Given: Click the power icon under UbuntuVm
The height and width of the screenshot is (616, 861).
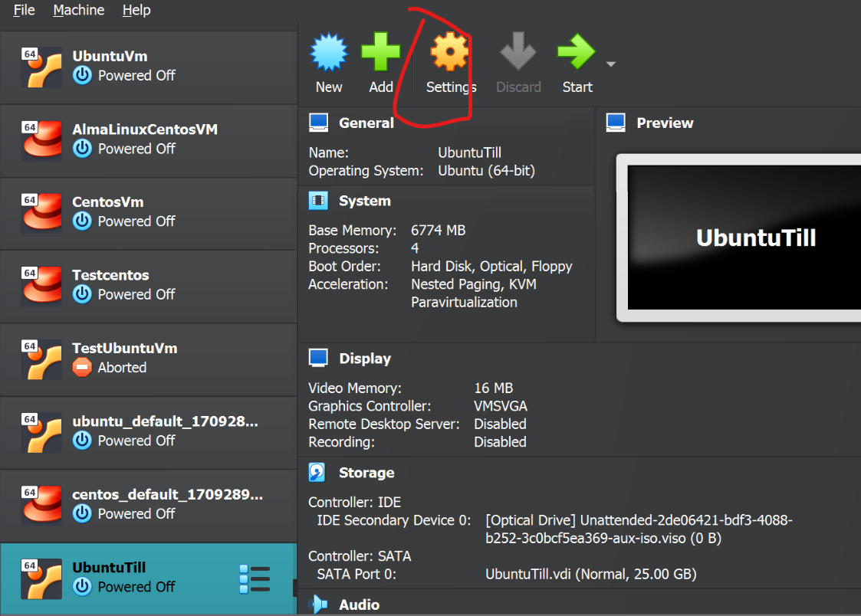Looking at the screenshot, I should coord(82,75).
